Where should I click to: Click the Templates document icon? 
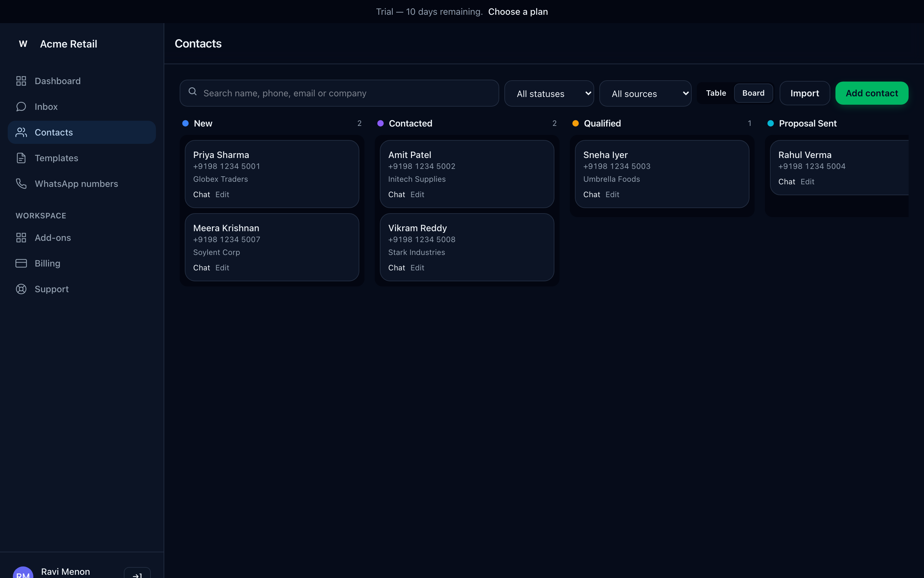[x=21, y=158]
